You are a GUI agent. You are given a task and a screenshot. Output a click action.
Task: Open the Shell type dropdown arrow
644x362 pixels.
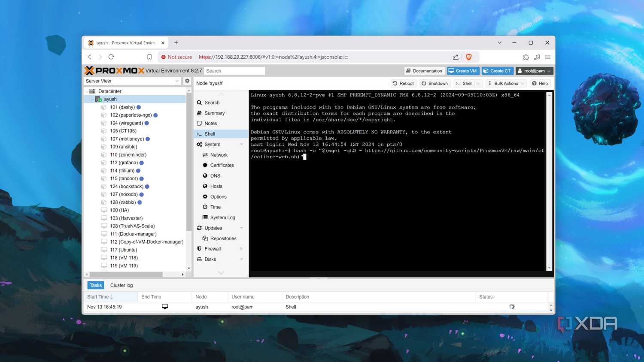click(x=478, y=83)
